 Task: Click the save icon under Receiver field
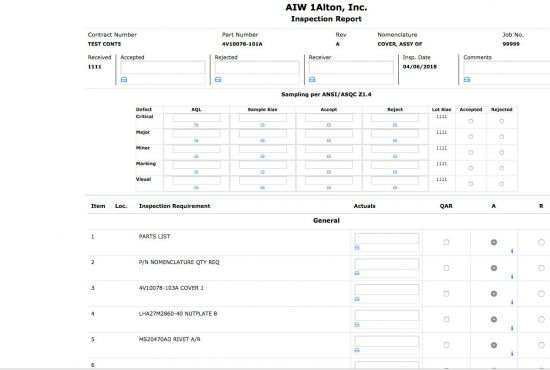312,80
